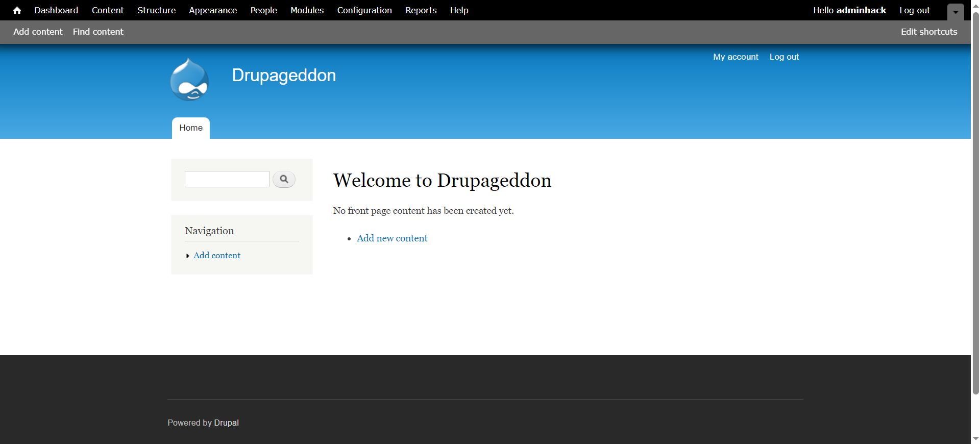Click the Drupageddon site title

[x=284, y=76]
